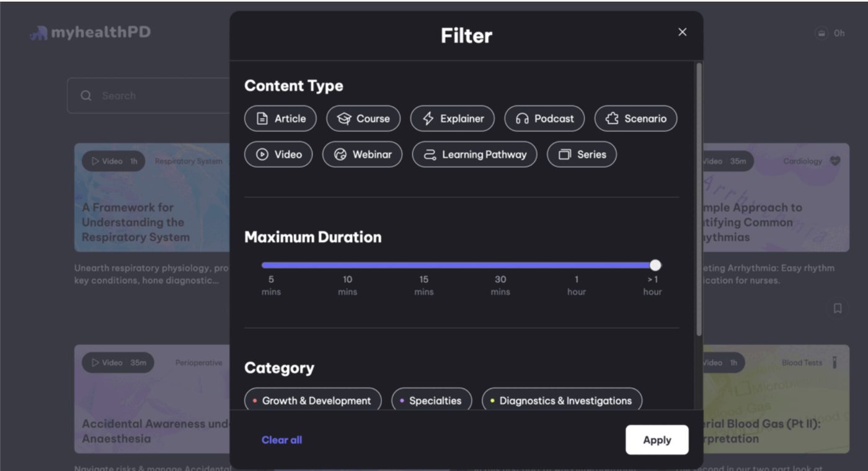This screenshot has width=868, height=471.
Task: Set duration slider to 10 mins mark
Action: 347,285
